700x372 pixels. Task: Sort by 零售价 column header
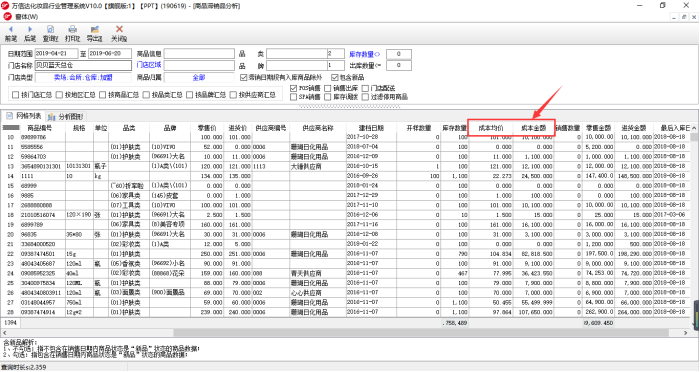(207, 128)
